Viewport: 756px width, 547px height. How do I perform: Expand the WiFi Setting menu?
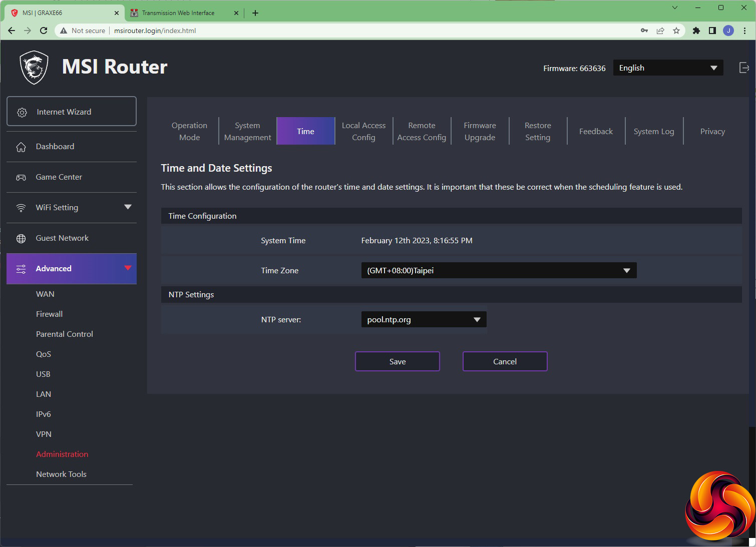128,207
